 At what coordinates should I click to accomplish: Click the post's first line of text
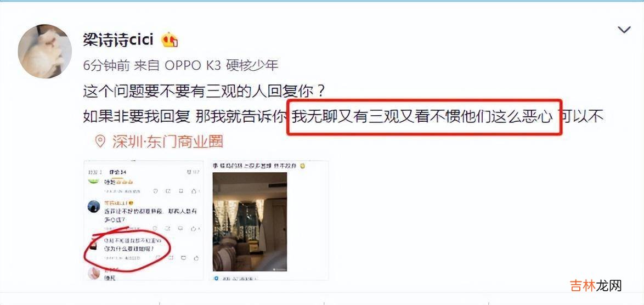click(x=205, y=91)
